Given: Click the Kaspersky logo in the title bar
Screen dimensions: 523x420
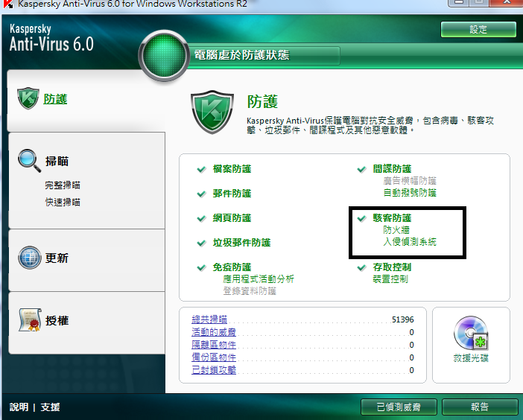Looking at the screenshot, I should (x=8, y=4).
